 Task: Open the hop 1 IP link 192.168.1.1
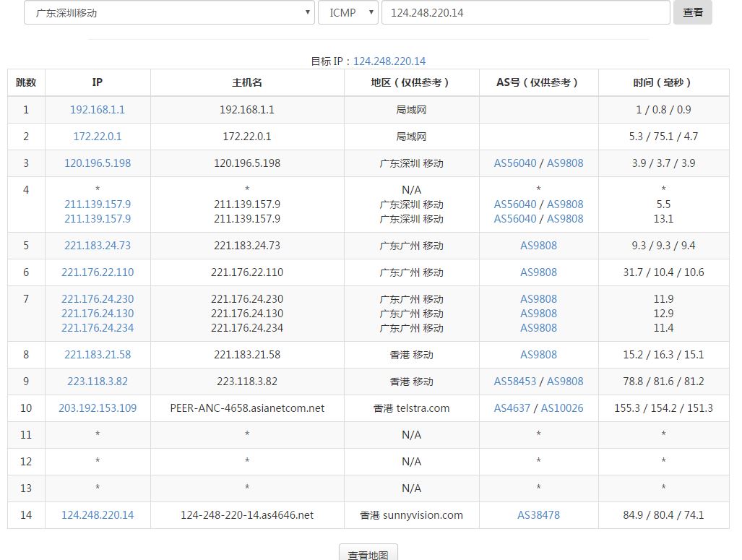point(98,110)
